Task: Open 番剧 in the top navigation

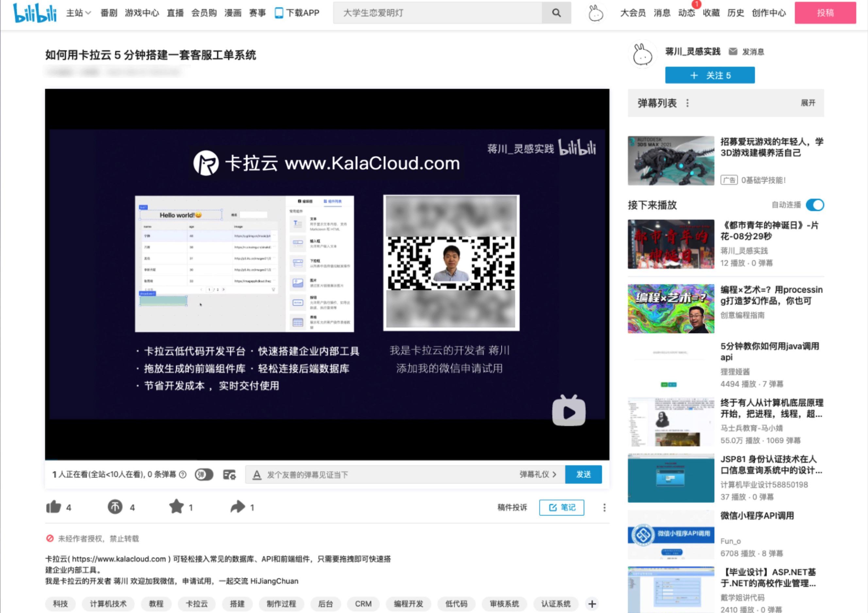Action: click(x=108, y=13)
